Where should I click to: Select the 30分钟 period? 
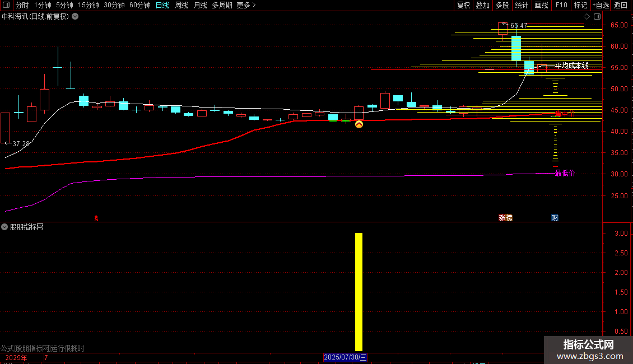point(114,5)
